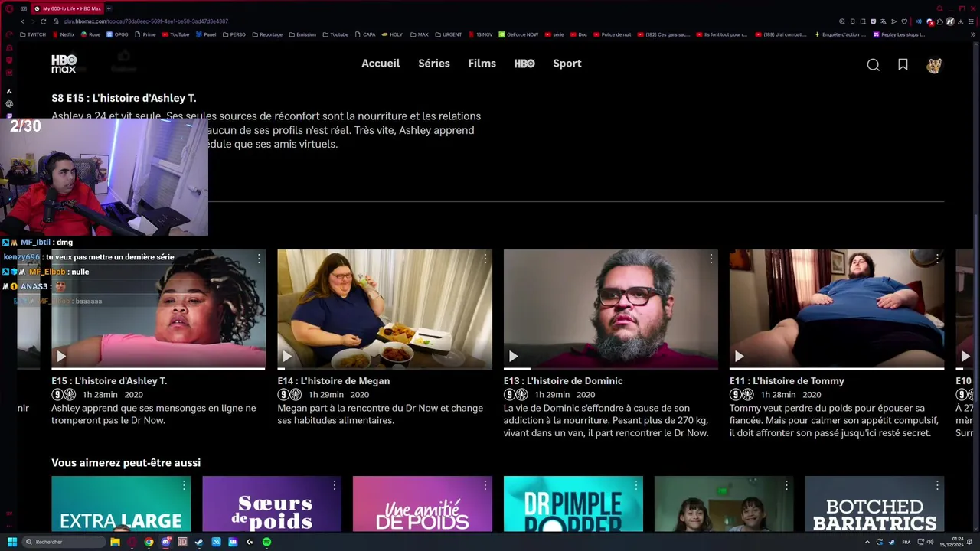Open the Sœurs de poids show tile
980x551 pixels.
click(x=271, y=504)
